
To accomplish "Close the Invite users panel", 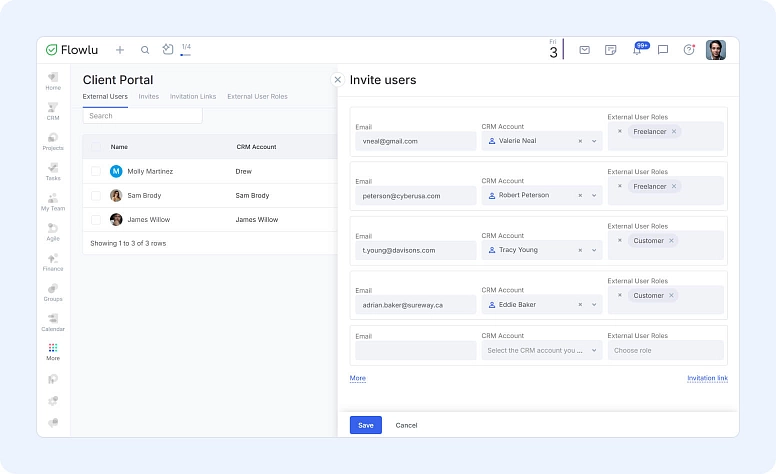I will click(x=337, y=79).
